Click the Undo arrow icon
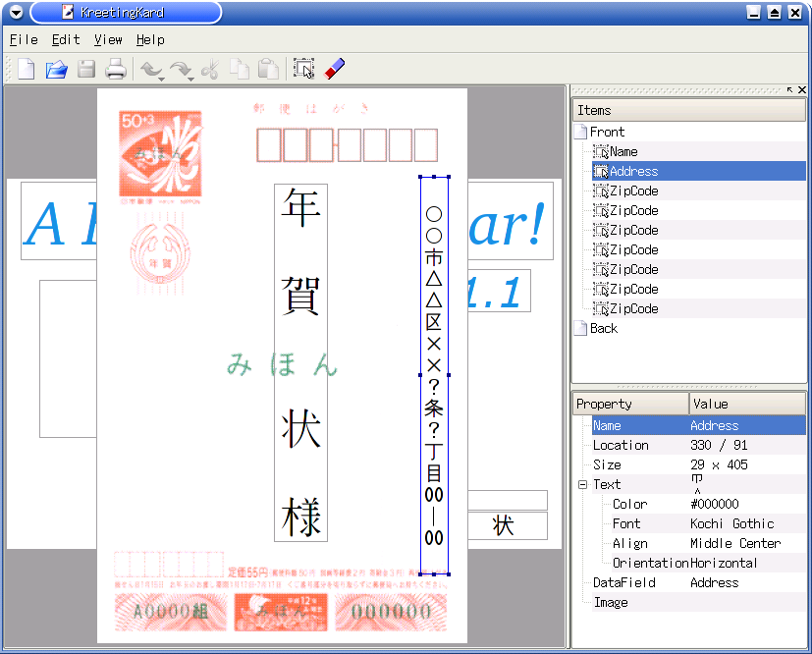Viewport: 812px width, 654px height. pos(149,69)
